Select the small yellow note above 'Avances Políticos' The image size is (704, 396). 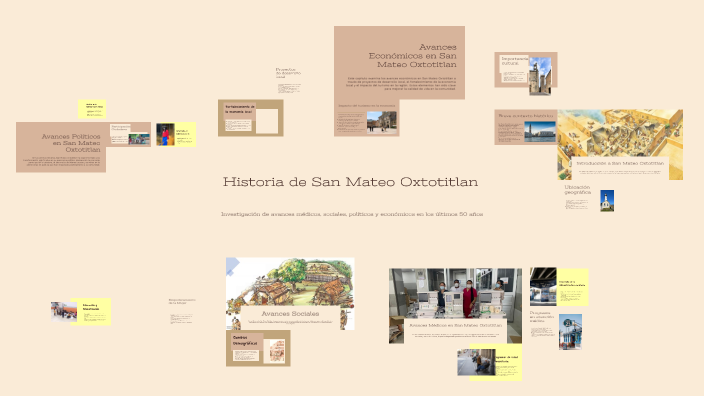(x=92, y=109)
